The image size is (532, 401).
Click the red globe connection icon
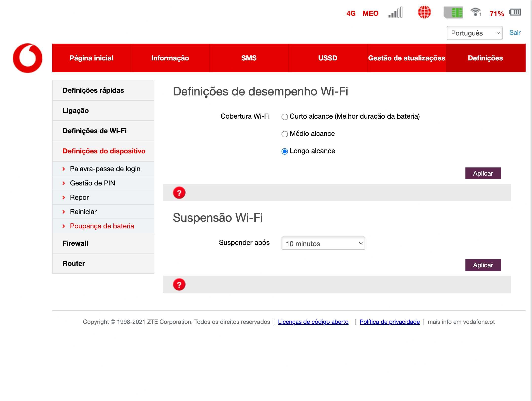[424, 12]
